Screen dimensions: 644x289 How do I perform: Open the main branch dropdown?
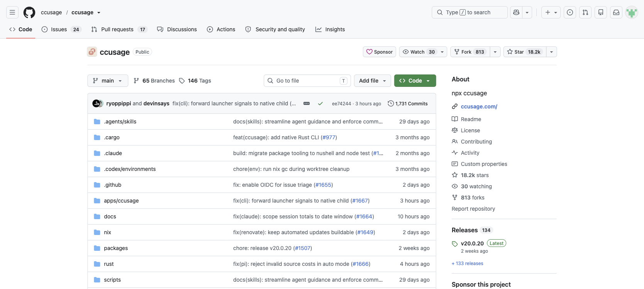click(x=108, y=81)
